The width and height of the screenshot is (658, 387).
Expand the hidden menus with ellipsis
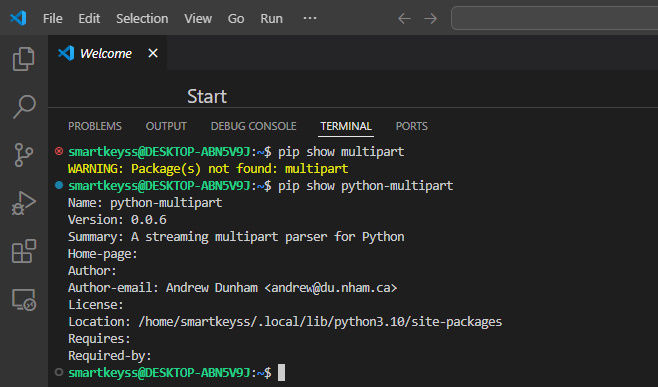pyautogui.click(x=310, y=18)
